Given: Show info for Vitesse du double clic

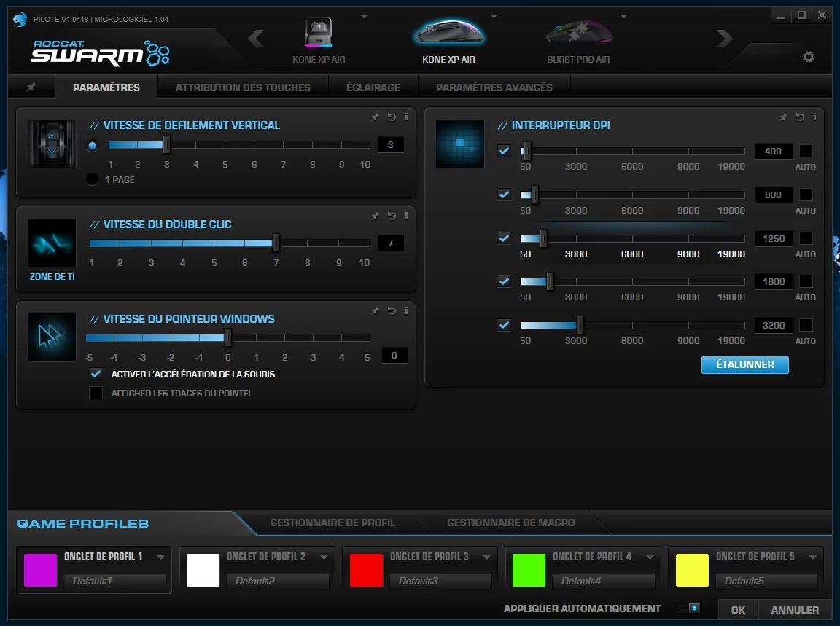Looking at the screenshot, I should pos(407,216).
